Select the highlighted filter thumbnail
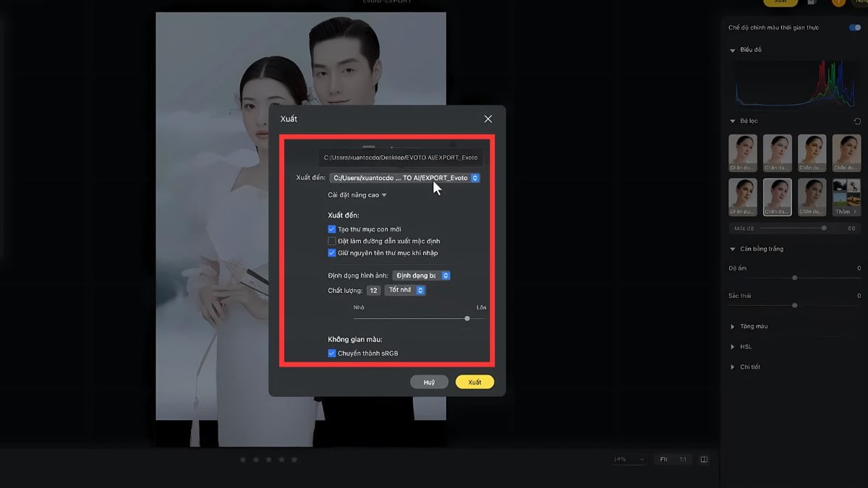This screenshot has height=488, width=868. [778, 197]
